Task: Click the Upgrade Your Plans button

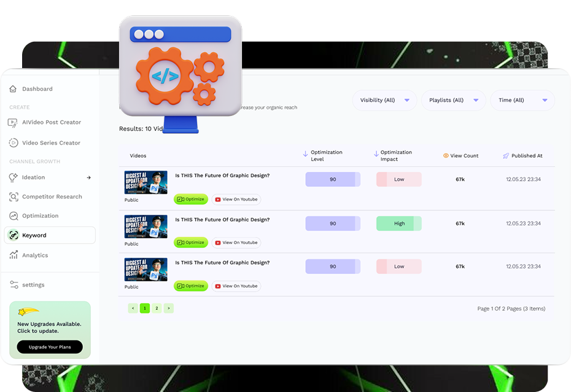Action: (x=50, y=347)
